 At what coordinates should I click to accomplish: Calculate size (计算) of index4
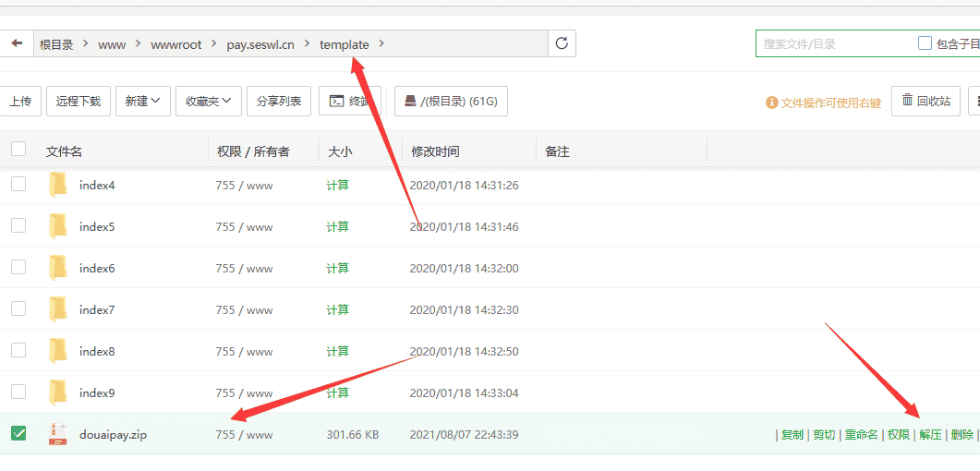(x=337, y=185)
